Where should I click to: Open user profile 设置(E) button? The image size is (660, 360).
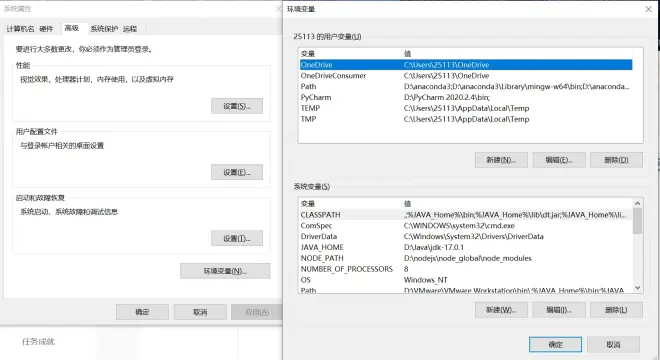tap(237, 172)
